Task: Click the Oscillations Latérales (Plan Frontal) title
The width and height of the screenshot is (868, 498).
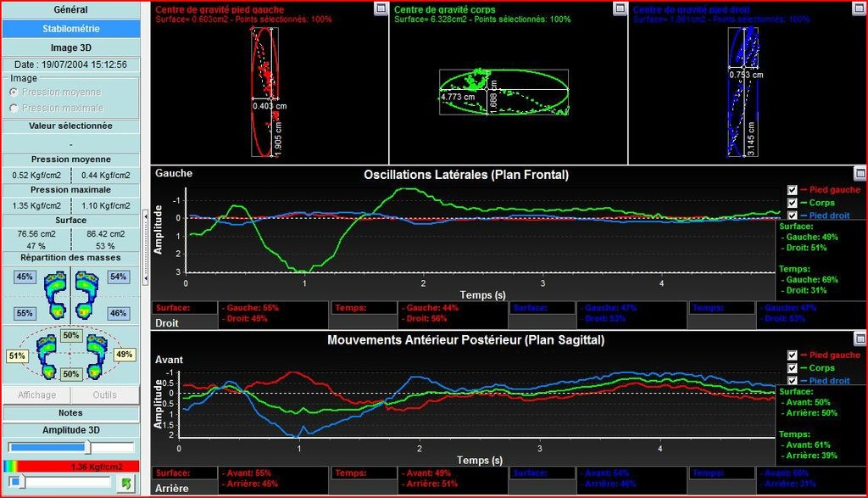Action: [x=466, y=175]
